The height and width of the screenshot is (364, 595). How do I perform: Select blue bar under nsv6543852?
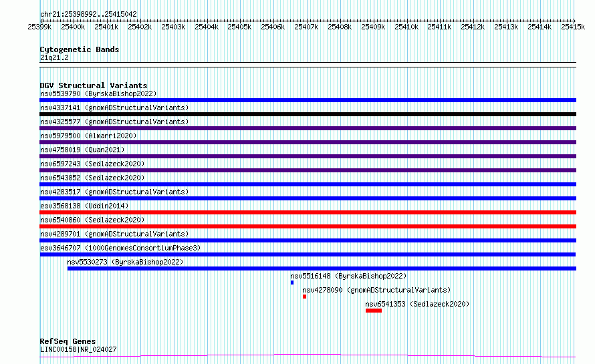308,184
